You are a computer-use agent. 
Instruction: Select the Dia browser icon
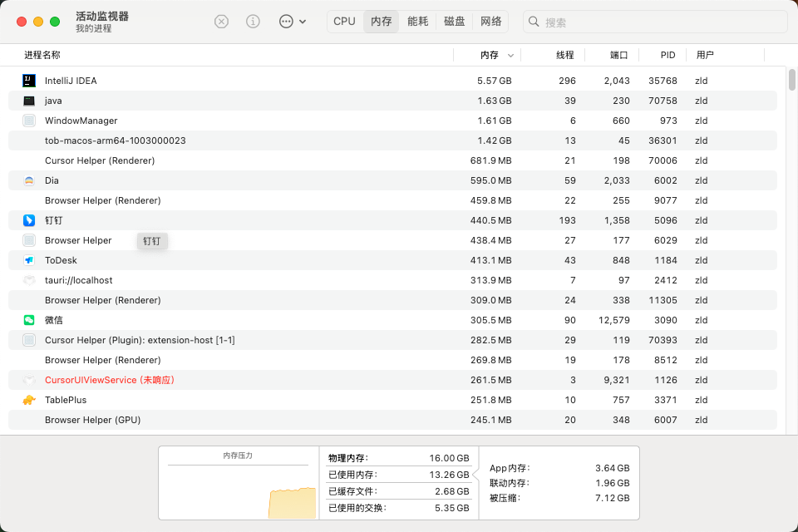(29, 180)
